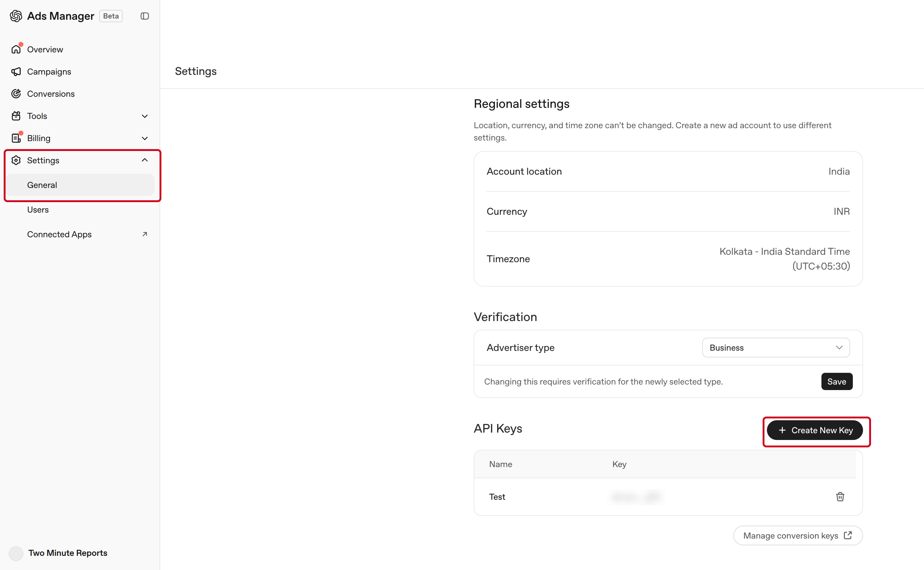Click the Two Minute Reports account name
924x570 pixels.
coord(68,553)
